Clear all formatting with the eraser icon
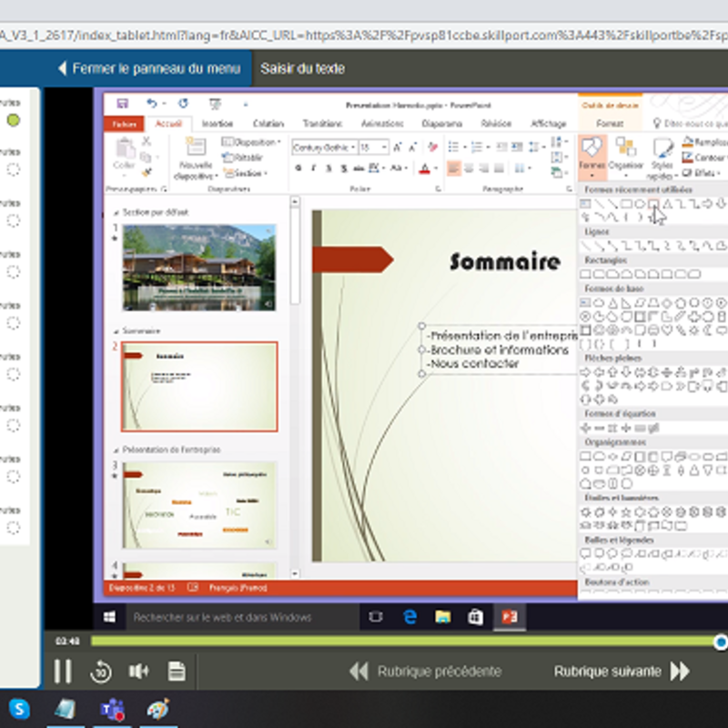This screenshot has height=728, width=728. tap(433, 147)
